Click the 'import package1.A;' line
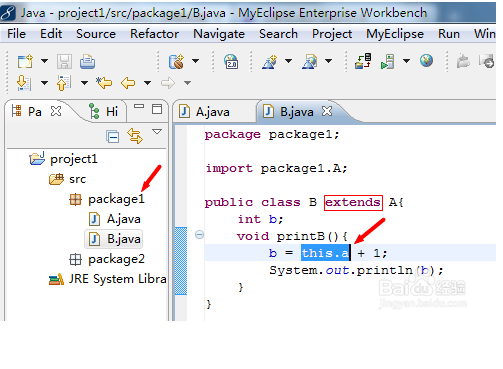The image size is (503, 369). click(276, 168)
